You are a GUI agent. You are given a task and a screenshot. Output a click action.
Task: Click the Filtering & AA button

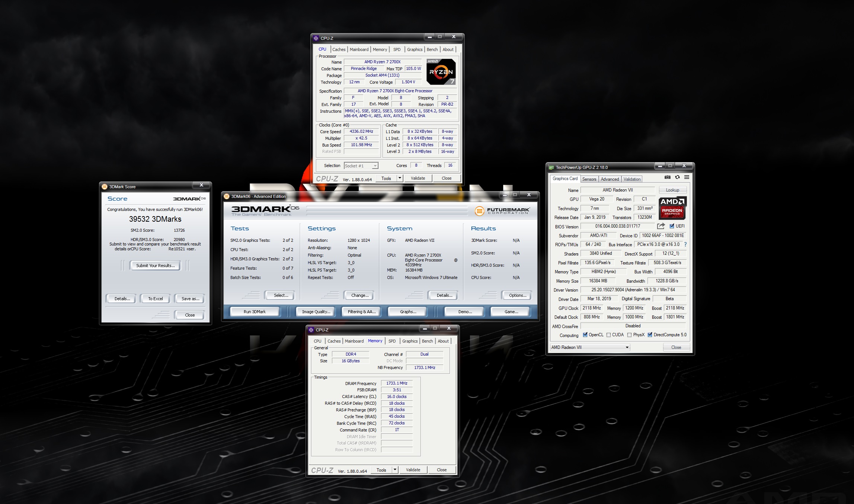coord(361,312)
